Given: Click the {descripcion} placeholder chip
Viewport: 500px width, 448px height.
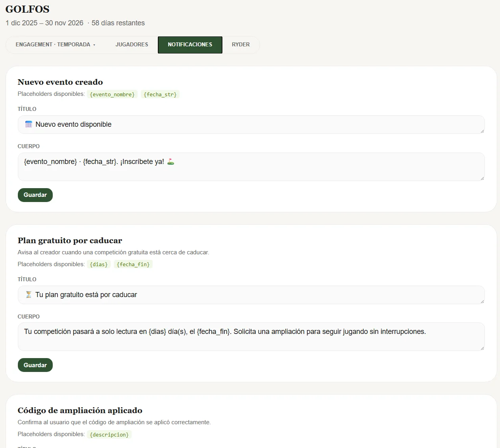Looking at the screenshot, I should coord(109,435).
